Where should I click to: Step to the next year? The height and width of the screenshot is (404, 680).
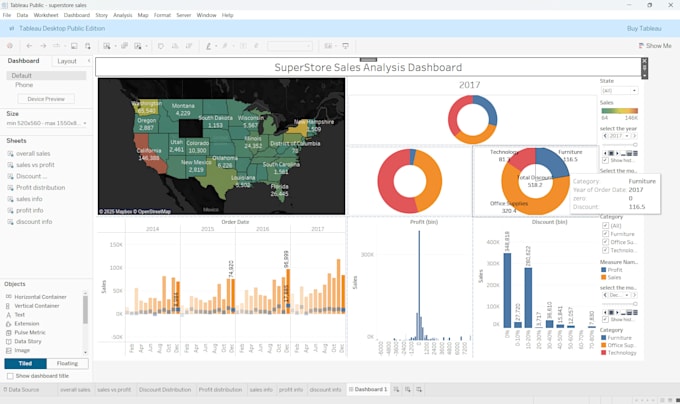634,136
